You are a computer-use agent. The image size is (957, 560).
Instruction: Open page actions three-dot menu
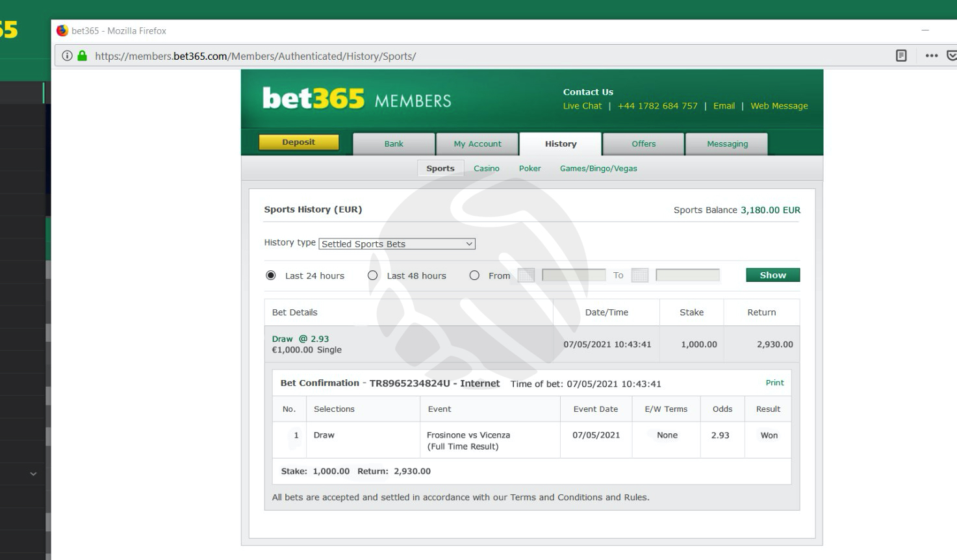coord(932,56)
